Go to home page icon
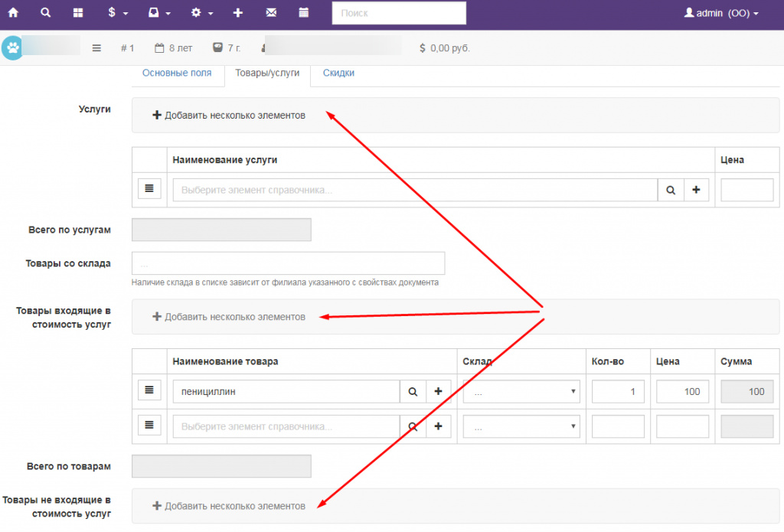 click(14, 12)
